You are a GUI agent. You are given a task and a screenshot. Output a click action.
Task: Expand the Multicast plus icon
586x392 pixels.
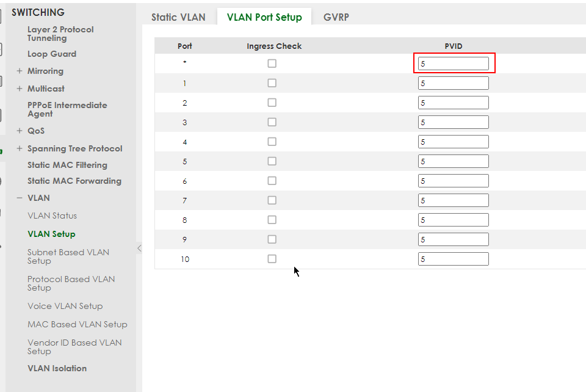20,89
